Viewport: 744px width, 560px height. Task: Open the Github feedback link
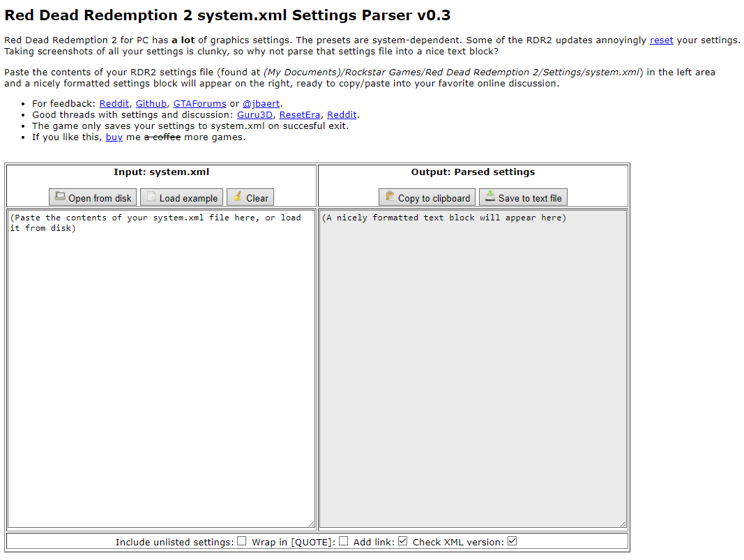tap(151, 103)
